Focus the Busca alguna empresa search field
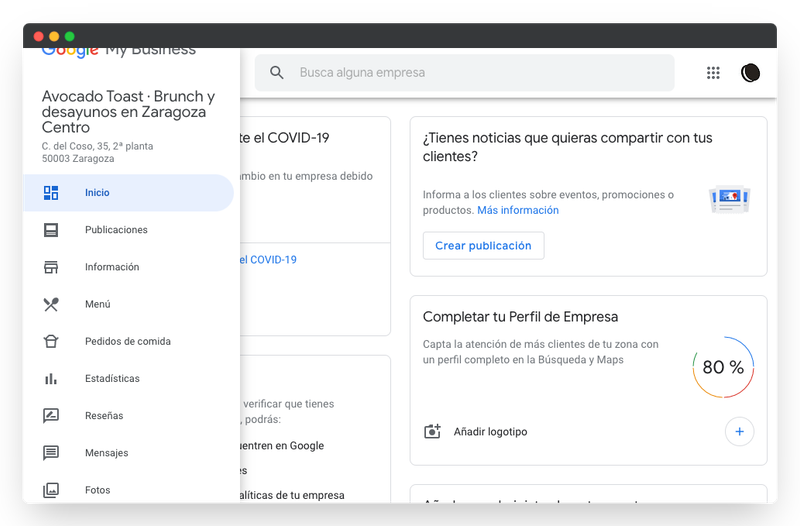The width and height of the screenshot is (800, 526). tap(464, 72)
